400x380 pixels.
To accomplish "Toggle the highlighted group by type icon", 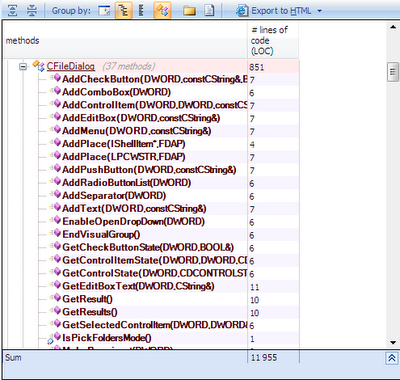I will pos(162,10).
